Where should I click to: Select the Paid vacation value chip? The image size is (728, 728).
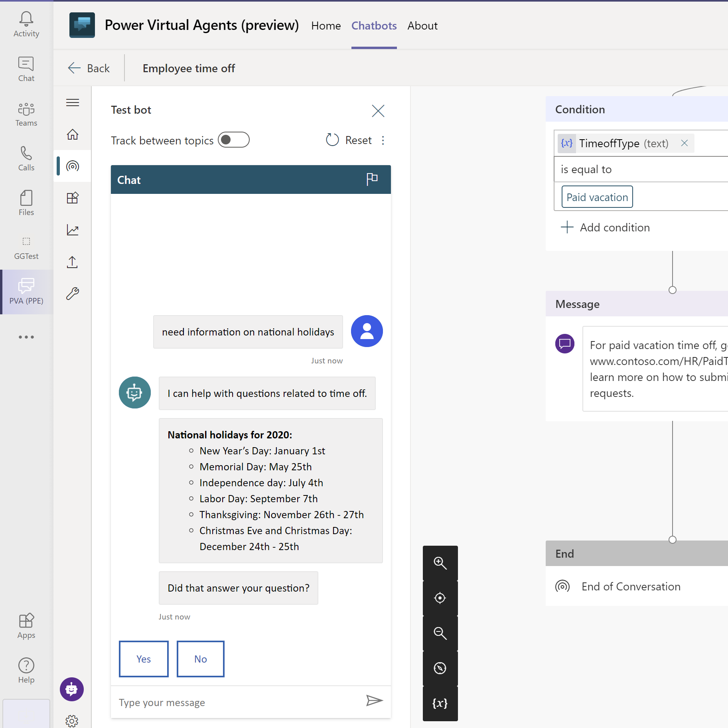[x=597, y=197]
